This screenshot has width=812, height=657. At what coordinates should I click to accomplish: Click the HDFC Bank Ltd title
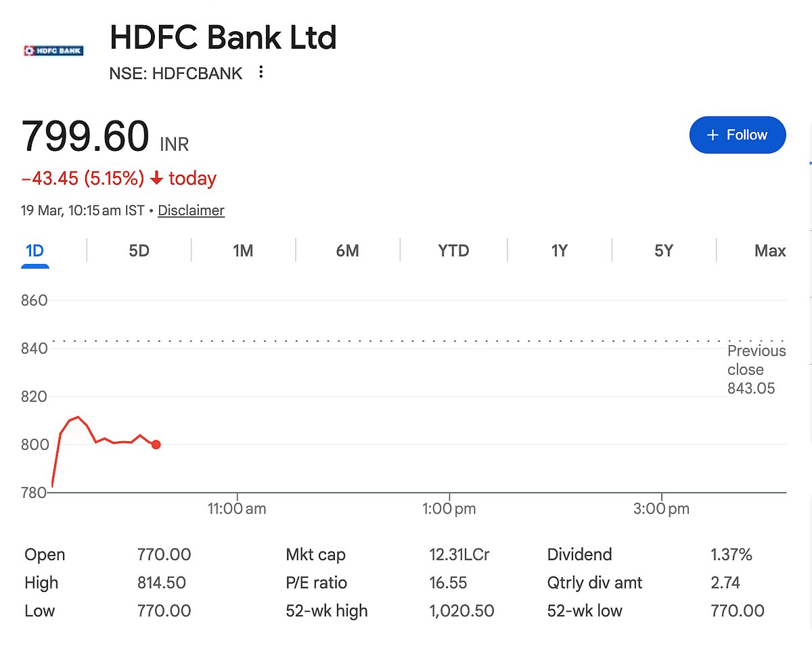click(223, 37)
